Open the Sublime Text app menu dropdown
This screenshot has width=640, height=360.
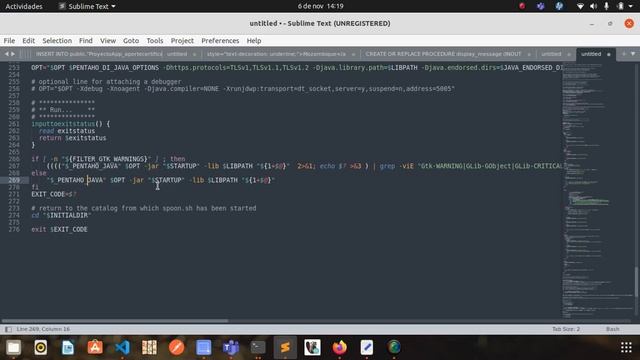(x=87, y=6)
